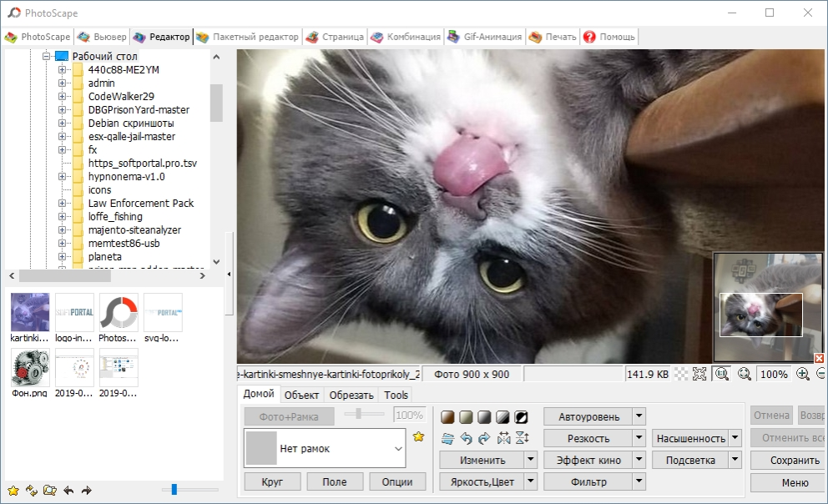Open the Обрезать tab

coord(351,395)
